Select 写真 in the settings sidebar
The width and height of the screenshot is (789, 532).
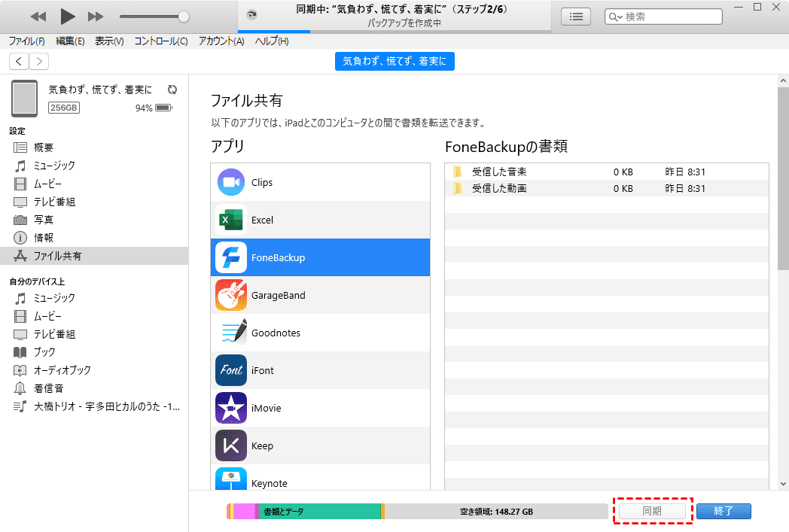pyautogui.click(x=44, y=220)
